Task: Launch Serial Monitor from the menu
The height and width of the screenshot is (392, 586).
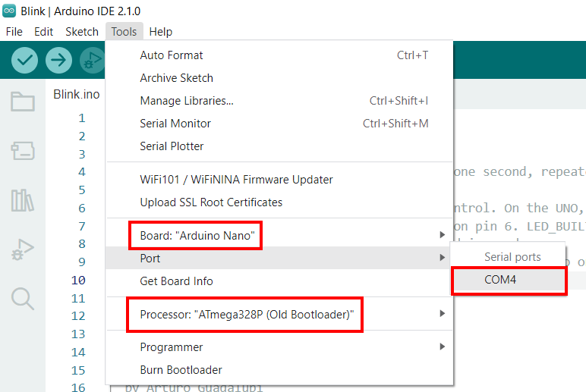Action: (279, 124)
